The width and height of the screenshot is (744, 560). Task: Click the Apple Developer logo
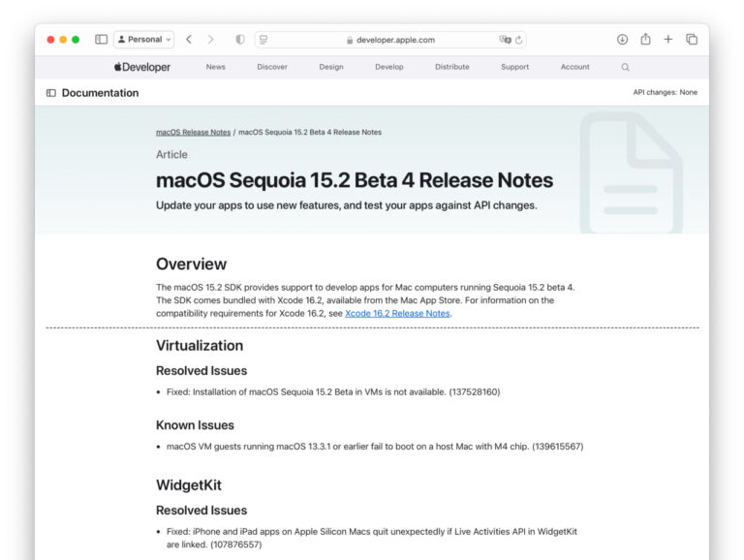[x=142, y=67]
